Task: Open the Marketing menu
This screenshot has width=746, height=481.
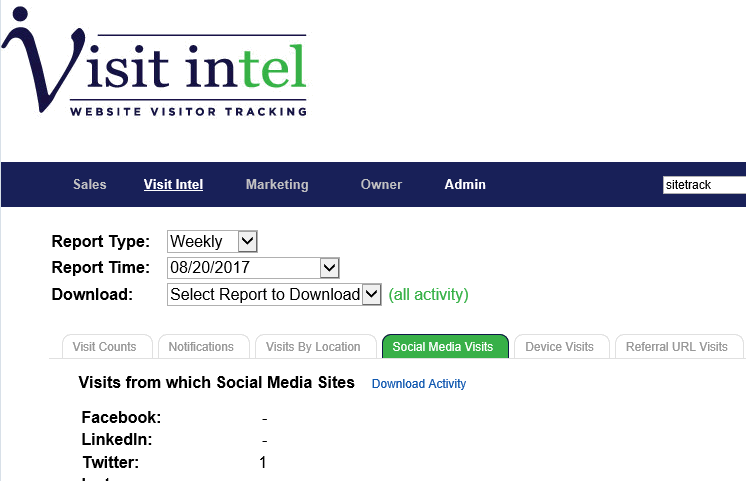Action: coord(277,185)
